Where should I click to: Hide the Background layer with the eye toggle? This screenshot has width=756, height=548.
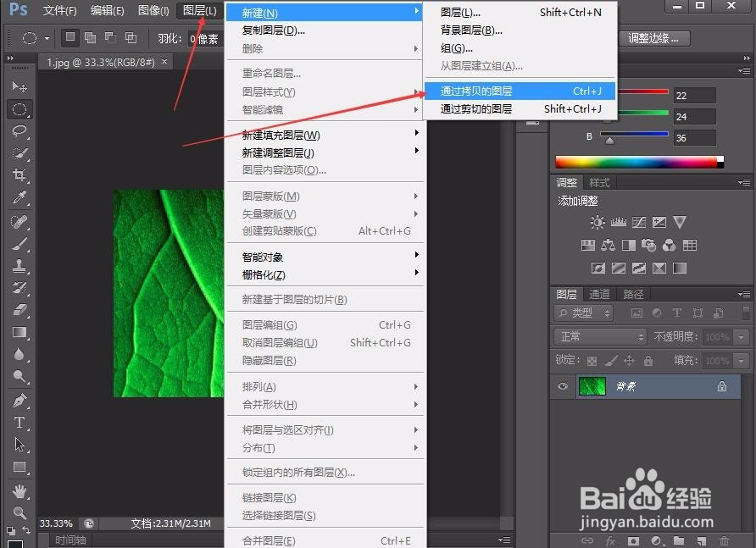[562, 387]
